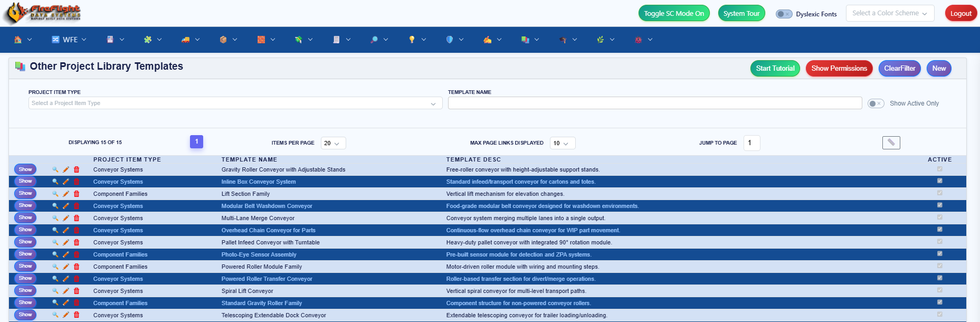Toggle Active checkbox for Inline Box Conveyor System
Image resolution: width=980 pixels, height=322 pixels.
939,181
